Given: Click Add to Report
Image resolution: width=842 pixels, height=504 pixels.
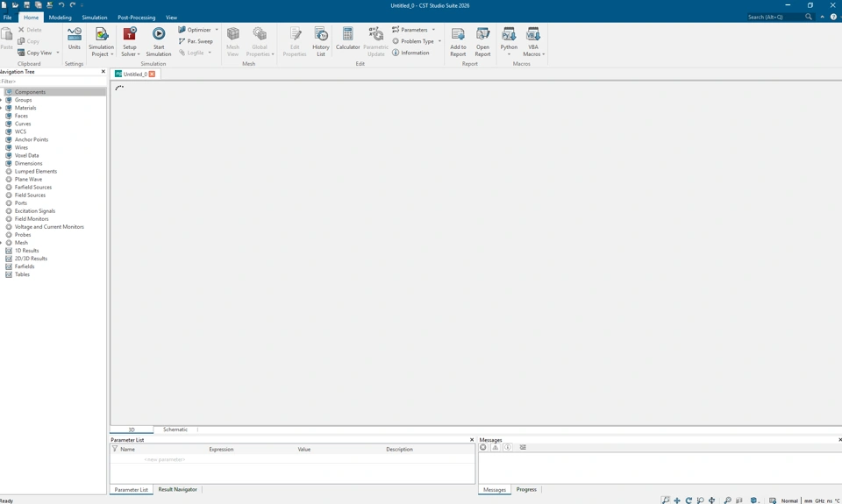Looking at the screenshot, I should click(x=458, y=41).
